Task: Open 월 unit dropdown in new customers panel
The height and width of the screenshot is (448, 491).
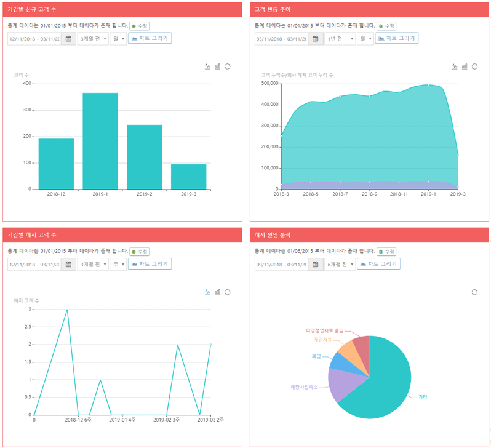Action: point(118,39)
